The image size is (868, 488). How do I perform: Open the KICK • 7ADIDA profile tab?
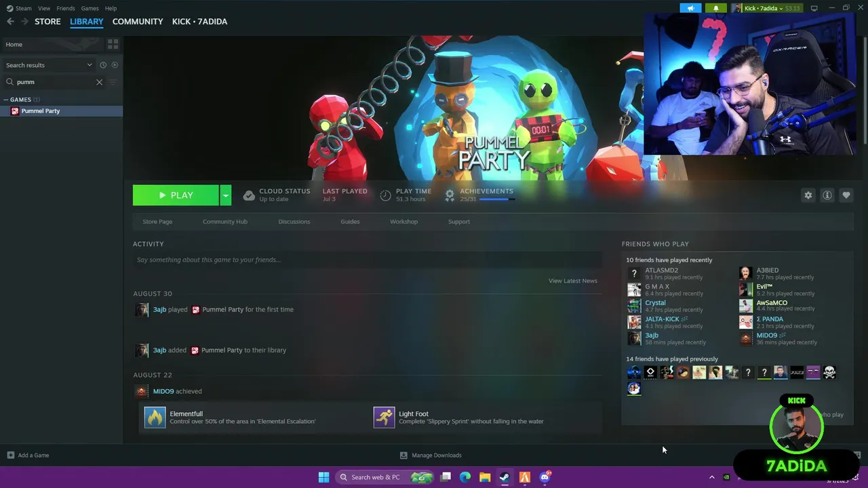coord(199,22)
